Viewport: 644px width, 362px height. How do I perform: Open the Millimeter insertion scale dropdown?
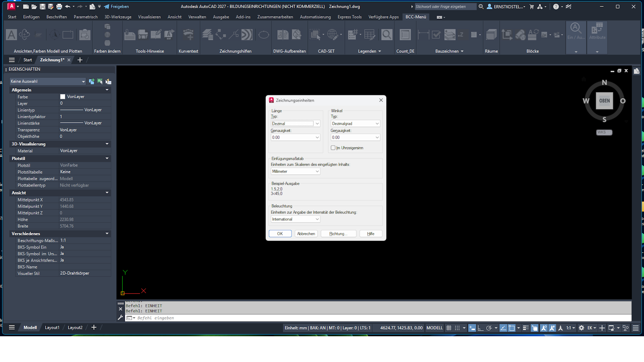tap(295, 171)
